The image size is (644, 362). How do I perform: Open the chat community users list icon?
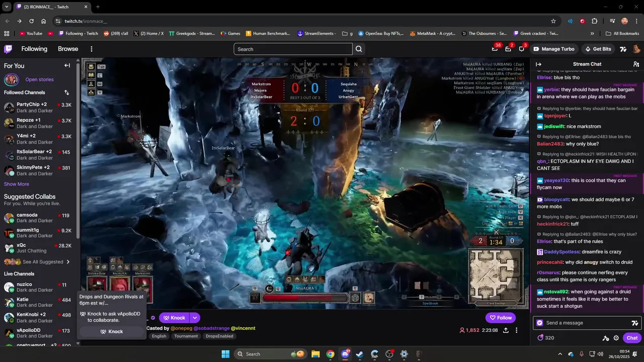tap(636, 64)
